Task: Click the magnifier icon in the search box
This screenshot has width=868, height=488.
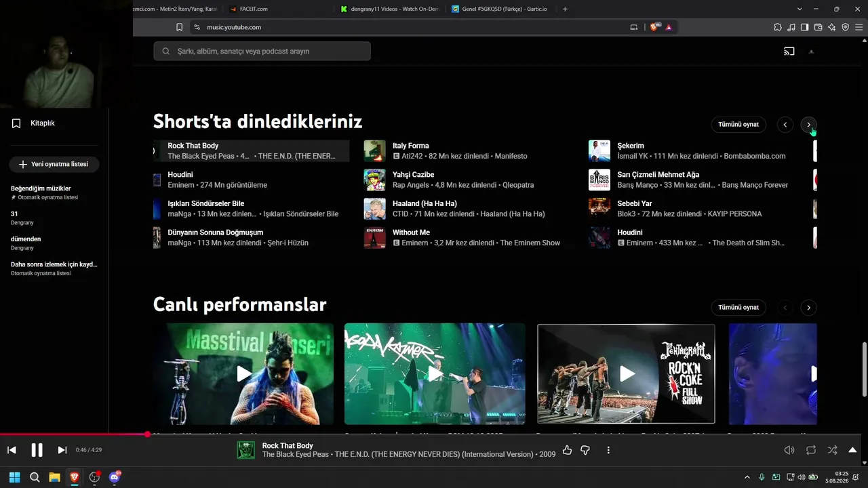Action: (x=165, y=52)
